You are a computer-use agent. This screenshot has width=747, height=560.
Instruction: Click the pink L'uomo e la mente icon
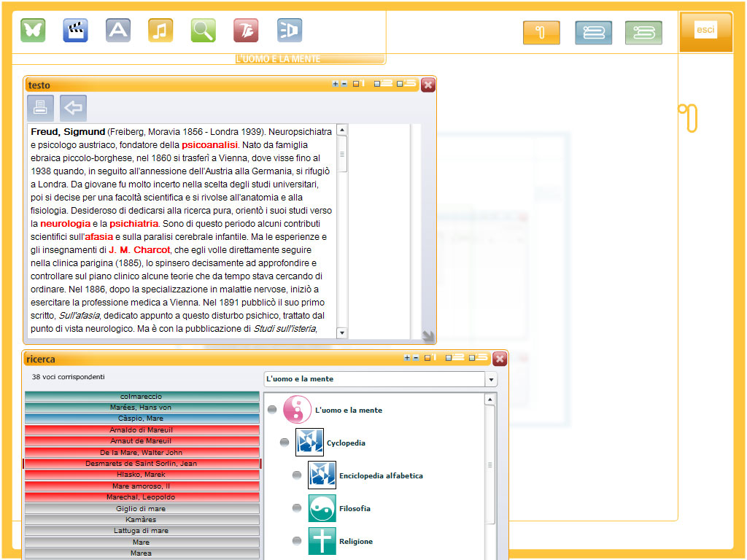click(298, 410)
